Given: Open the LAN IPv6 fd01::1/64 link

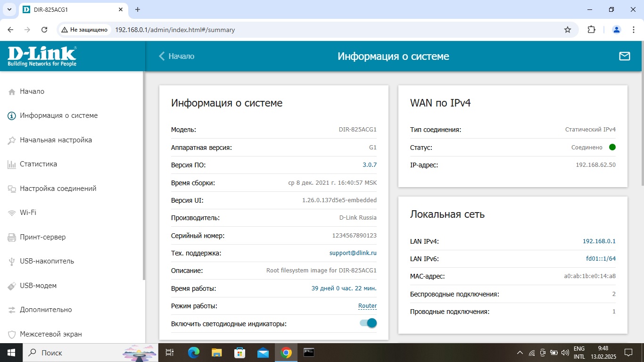Looking at the screenshot, I should click(x=601, y=259).
